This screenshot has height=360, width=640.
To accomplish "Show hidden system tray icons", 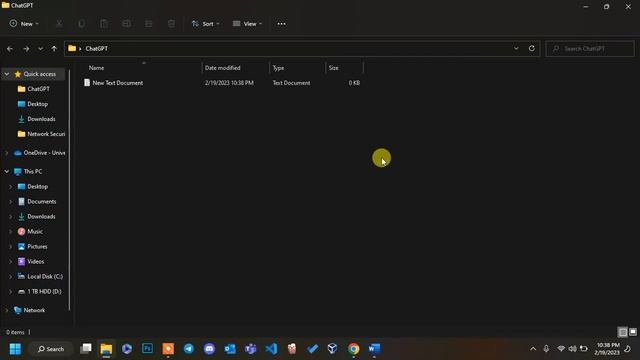I will point(533,349).
